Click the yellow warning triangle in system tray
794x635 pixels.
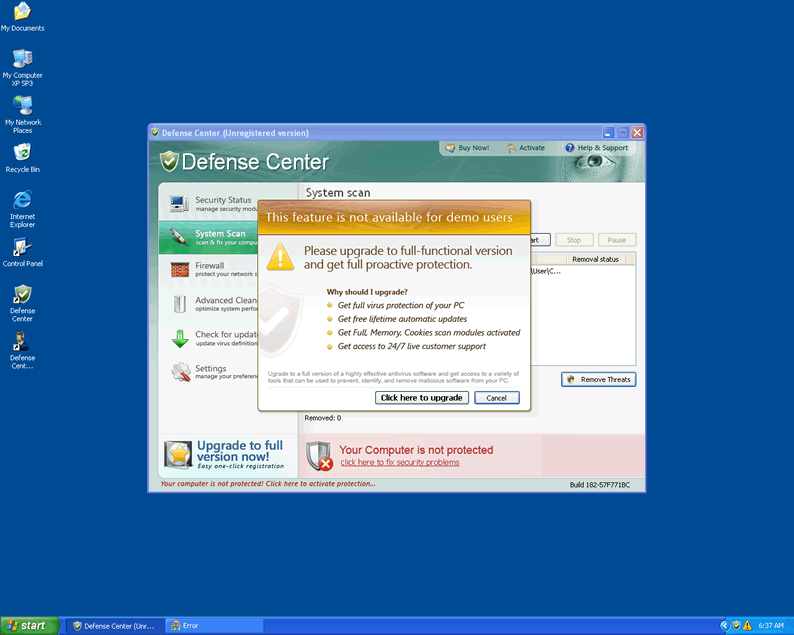click(747, 625)
